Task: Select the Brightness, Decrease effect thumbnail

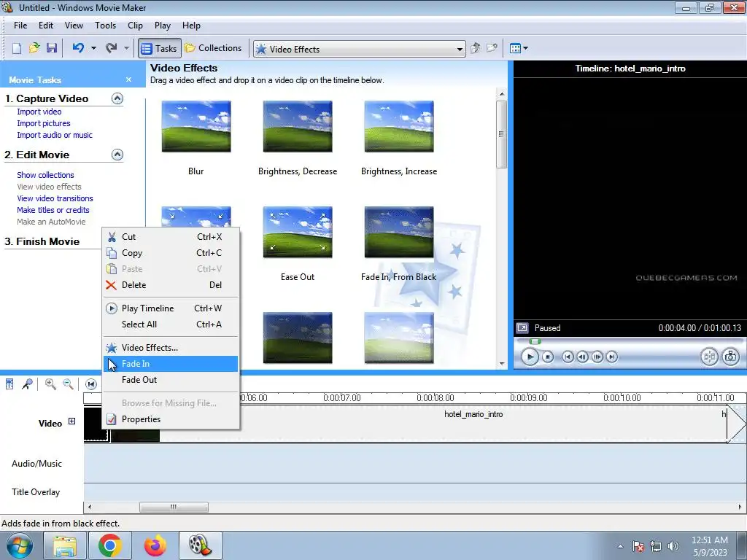Action: (x=298, y=127)
